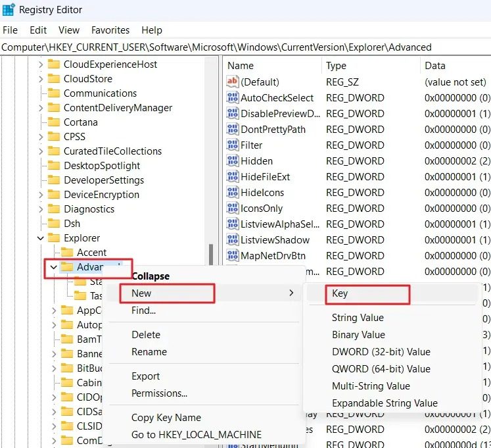
Task: Collapse the Explorer key chevron
Action: 41,238
